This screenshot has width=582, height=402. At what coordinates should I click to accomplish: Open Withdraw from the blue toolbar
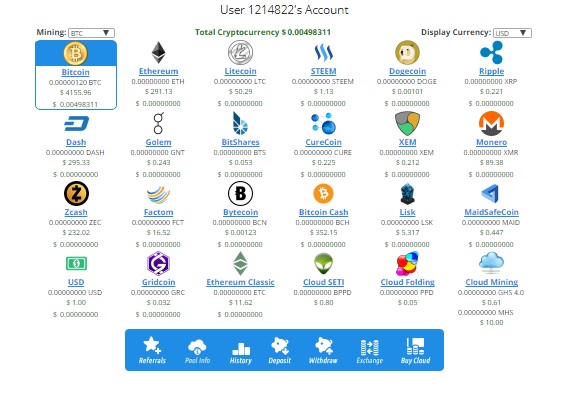coord(323,351)
